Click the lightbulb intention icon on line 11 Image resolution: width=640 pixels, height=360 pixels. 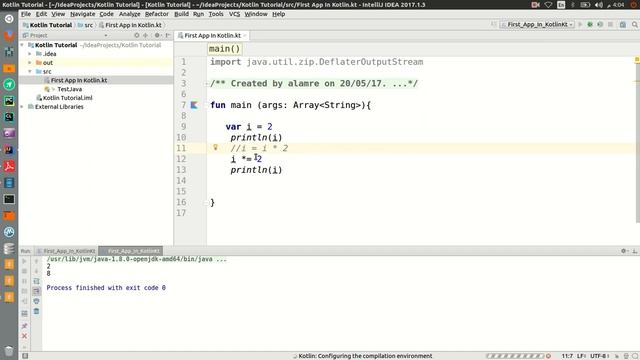[216, 147]
